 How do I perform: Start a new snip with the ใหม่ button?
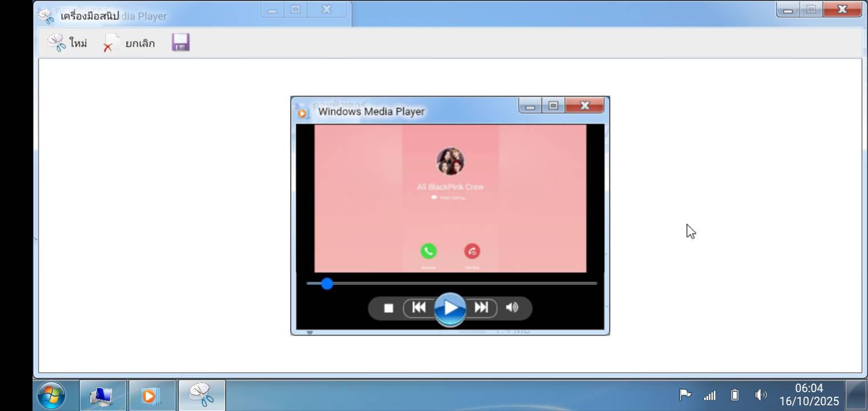(x=67, y=43)
